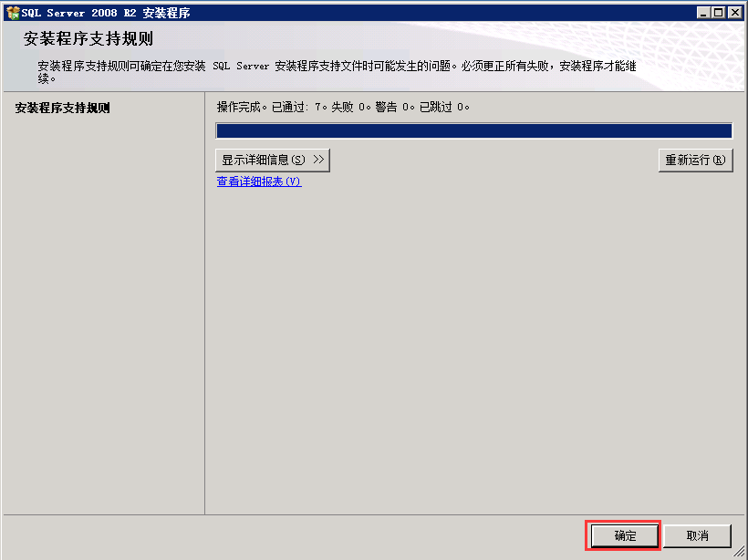Cancel setup with the 取消 button
Viewport: 748px width, 560px height.
click(697, 535)
